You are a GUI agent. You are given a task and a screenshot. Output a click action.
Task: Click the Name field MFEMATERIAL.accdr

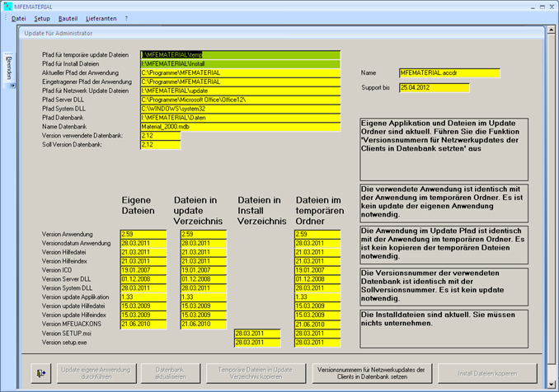[x=449, y=73]
